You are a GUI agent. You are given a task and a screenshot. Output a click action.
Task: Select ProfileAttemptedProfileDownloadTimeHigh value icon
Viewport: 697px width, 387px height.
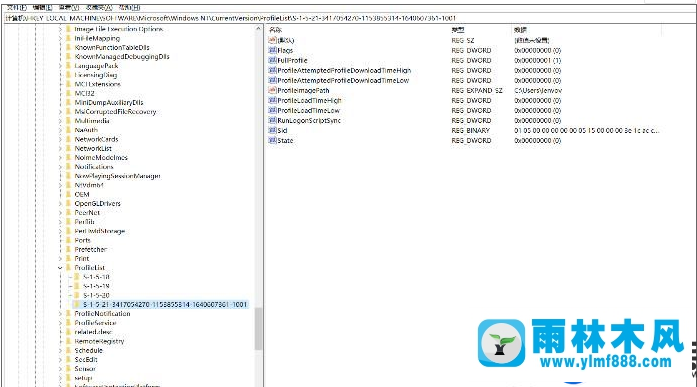pos(272,70)
